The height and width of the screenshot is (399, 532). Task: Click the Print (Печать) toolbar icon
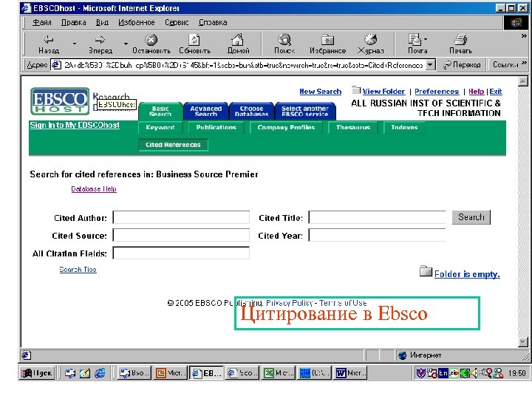click(x=460, y=44)
